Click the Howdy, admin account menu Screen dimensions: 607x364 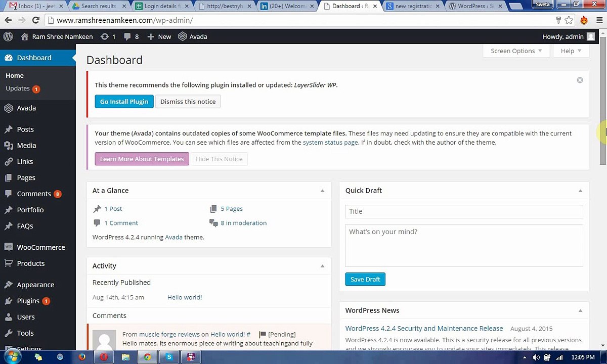[569, 36]
